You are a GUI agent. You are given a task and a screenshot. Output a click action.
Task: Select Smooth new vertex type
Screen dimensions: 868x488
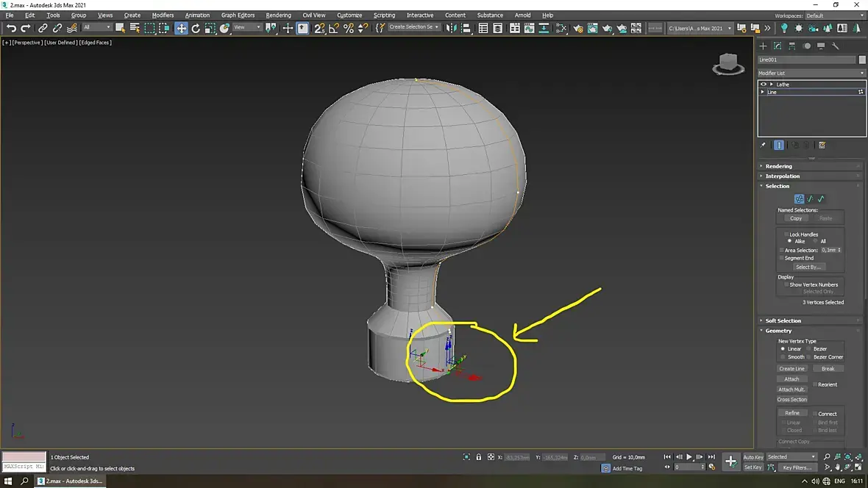pos(783,357)
